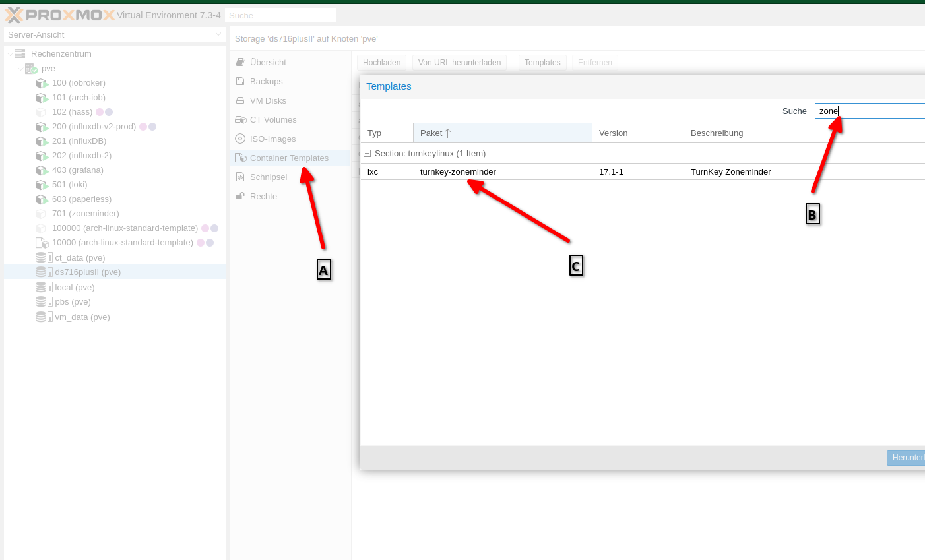
Task: Select the turnkey-zoneminder template row
Action: click(643, 171)
